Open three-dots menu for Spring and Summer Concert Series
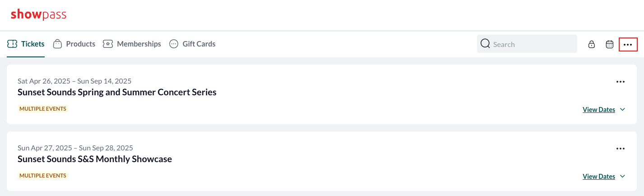The width and height of the screenshot is (644, 196). point(621,82)
